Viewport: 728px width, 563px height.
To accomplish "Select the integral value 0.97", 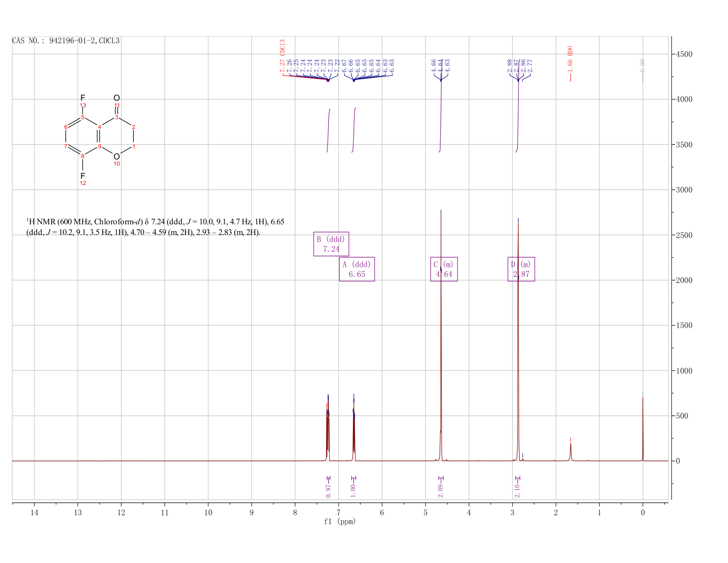I will click(x=328, y=490).
